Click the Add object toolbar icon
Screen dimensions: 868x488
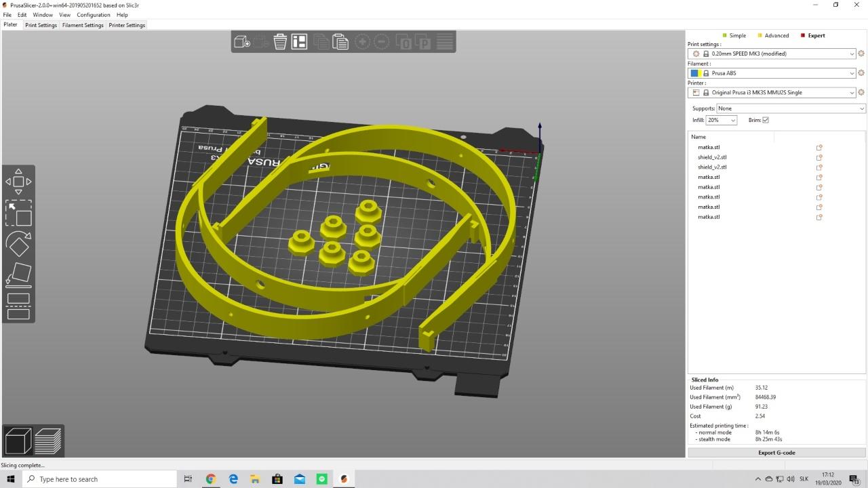[242, 42]
